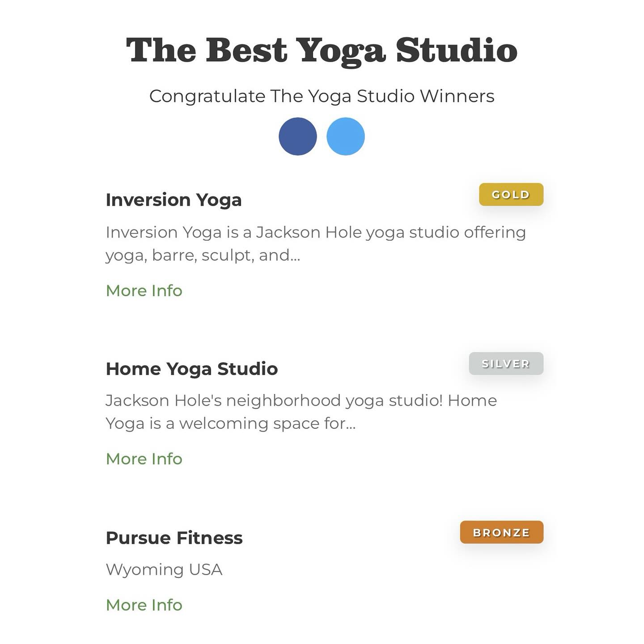
Task: Click the word 'Studio' in the main heading
Action: pyautogui.click(x=457, y=50)
